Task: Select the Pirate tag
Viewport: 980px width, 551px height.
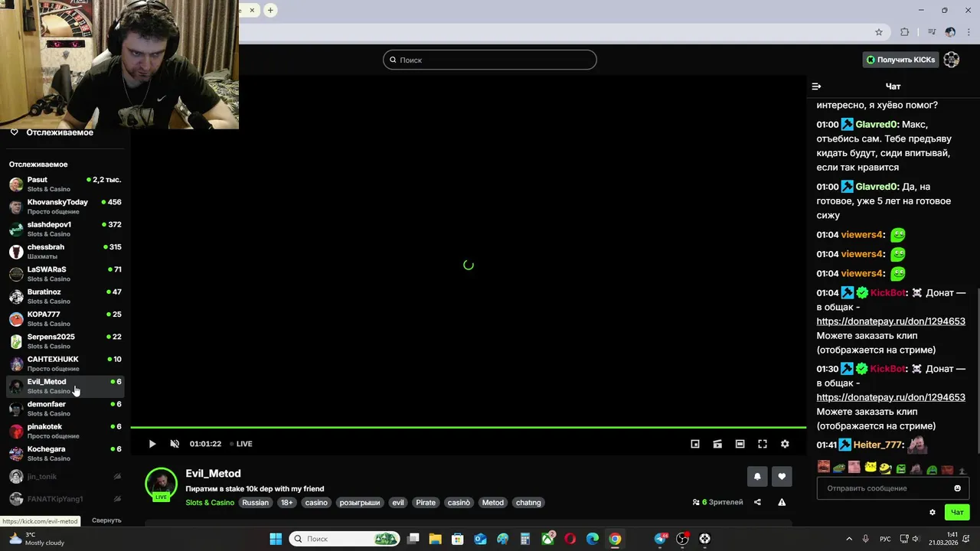Action: coord(426,503)
